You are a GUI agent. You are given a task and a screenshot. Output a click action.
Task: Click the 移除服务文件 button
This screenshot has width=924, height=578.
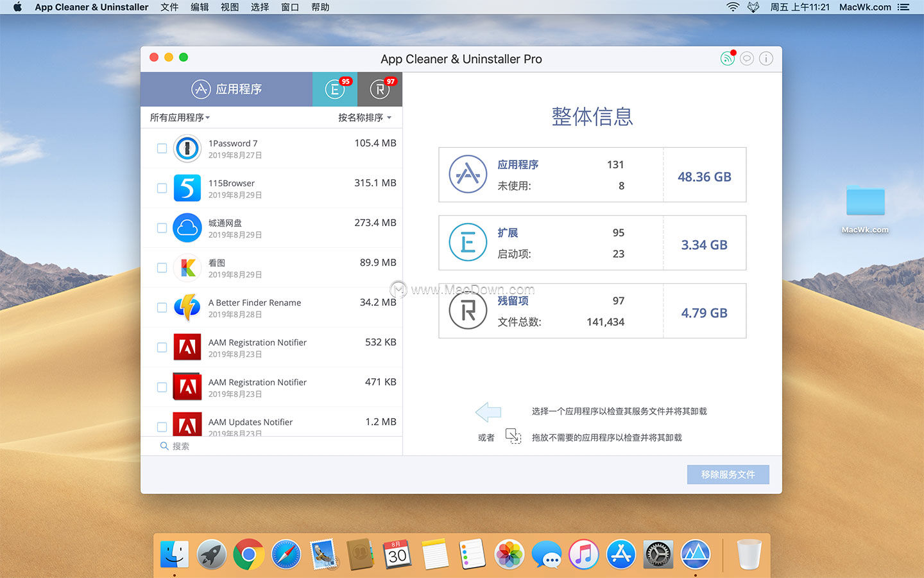(x=728, y=475)
